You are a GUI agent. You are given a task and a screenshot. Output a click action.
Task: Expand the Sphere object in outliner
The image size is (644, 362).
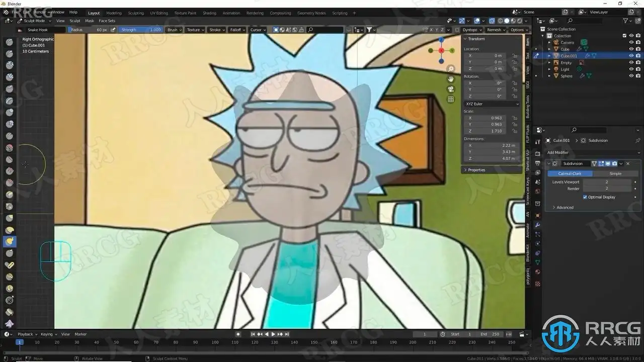click(549, 76)
